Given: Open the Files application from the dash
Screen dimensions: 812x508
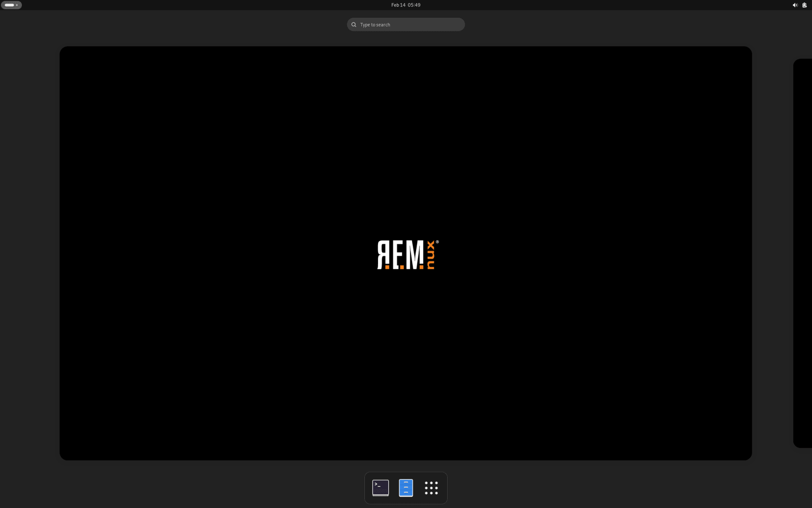Looking at the screenshot, I should point(405,488).
